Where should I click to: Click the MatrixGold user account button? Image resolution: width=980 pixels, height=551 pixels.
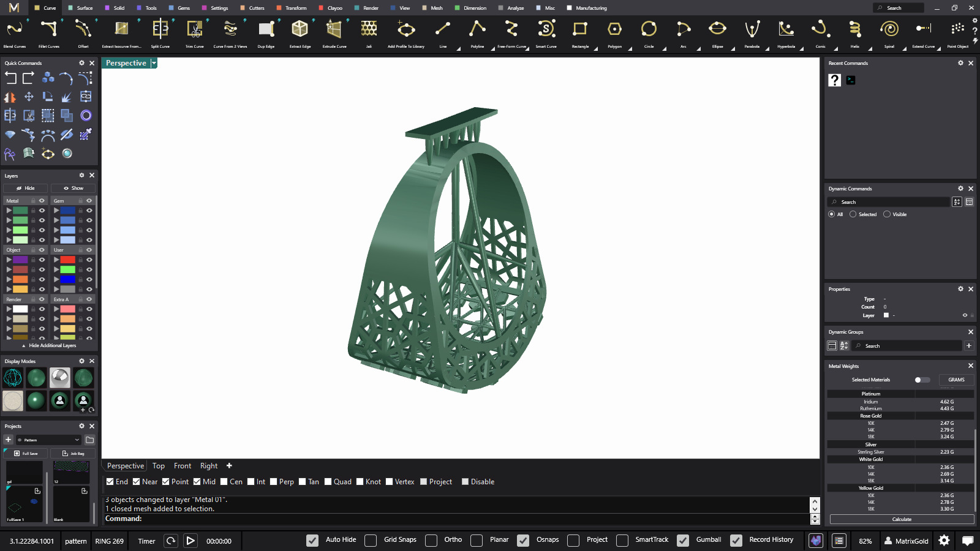(x=906, y=541)
